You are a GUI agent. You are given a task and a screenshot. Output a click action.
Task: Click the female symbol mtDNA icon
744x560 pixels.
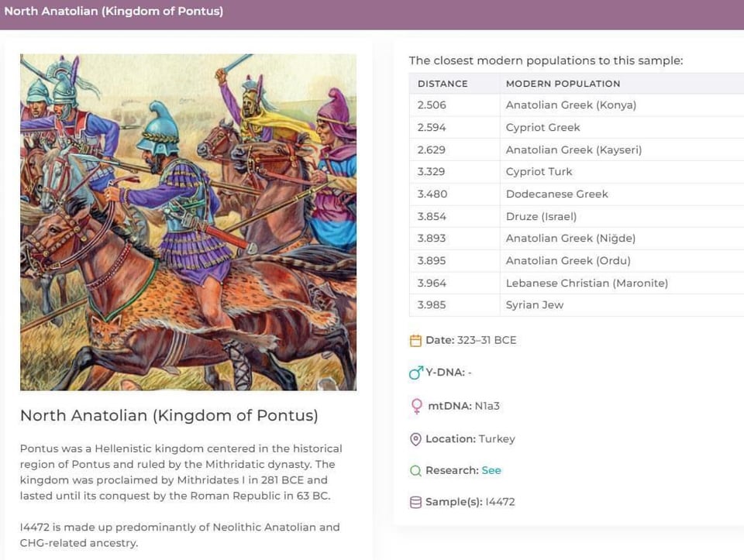pyautogui.click(x=417, y=406)
